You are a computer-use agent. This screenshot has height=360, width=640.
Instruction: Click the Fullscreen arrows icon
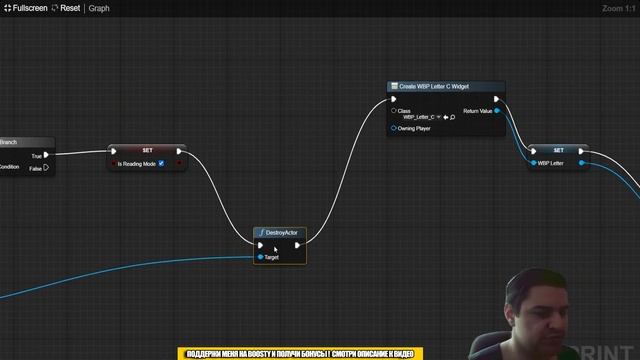pos(7,8)
